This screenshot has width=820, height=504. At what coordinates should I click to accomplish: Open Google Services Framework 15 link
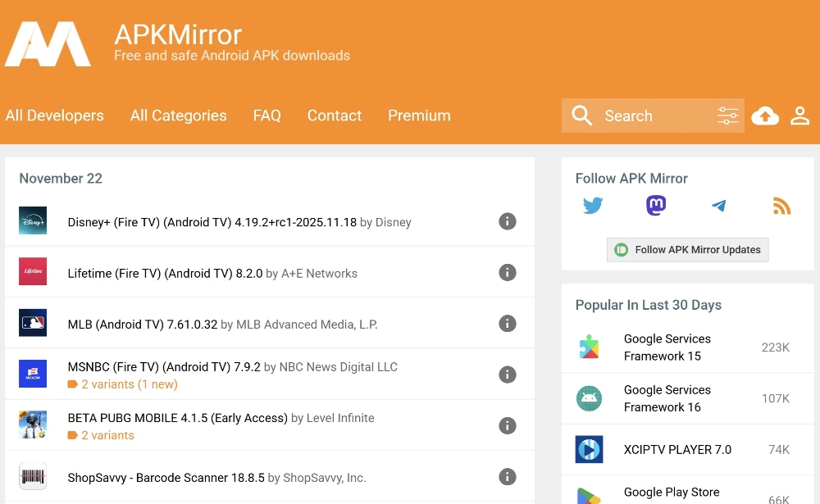pos(667,347)
